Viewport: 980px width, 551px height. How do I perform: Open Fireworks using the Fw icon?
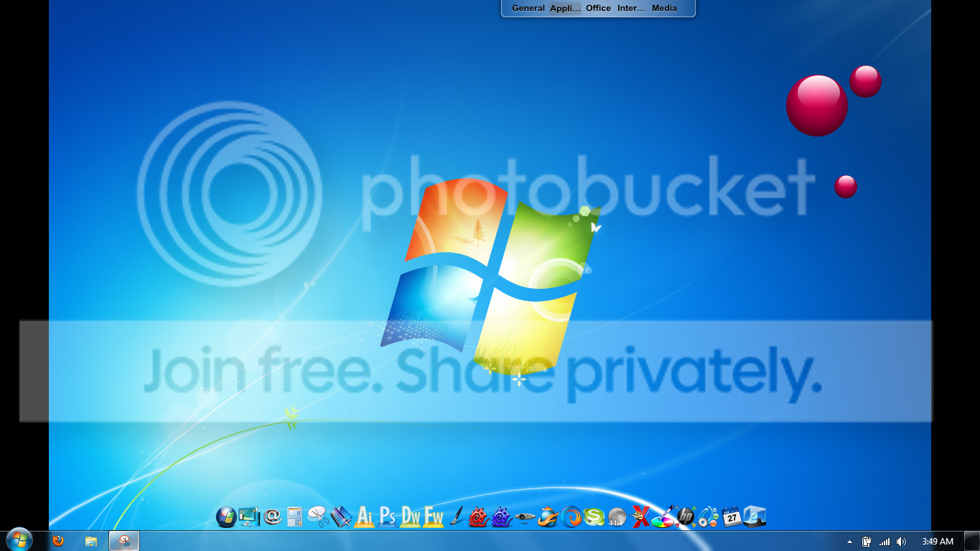[434, 517]
